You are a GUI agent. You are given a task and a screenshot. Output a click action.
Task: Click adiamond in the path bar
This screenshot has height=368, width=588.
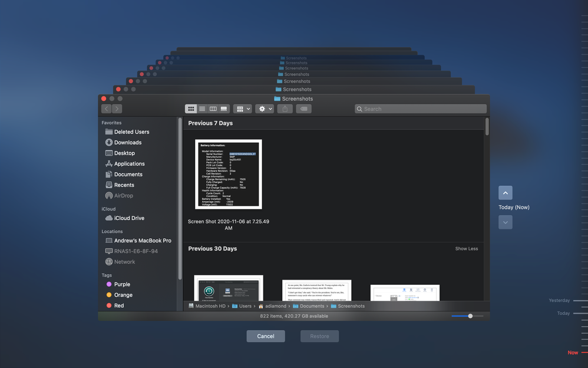272,306
